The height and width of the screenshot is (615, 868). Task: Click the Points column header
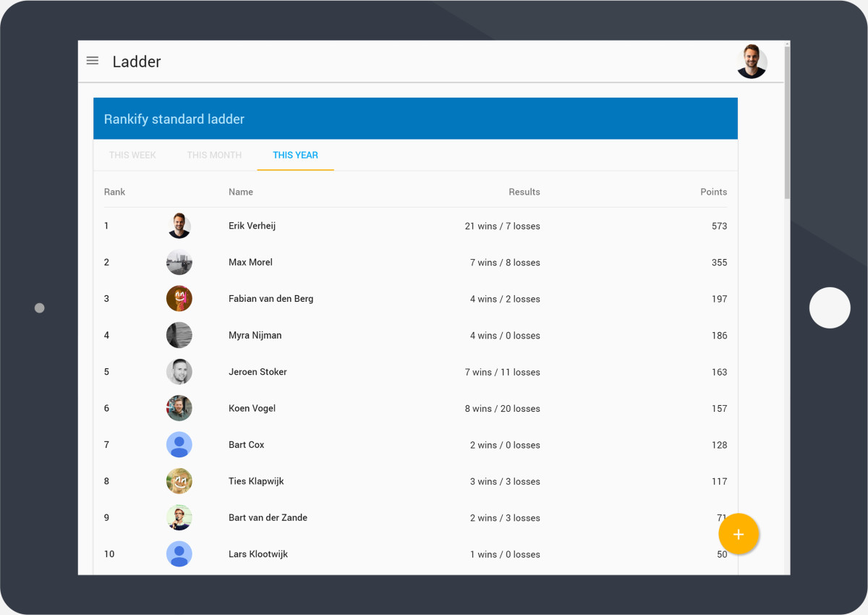point(714,192)
